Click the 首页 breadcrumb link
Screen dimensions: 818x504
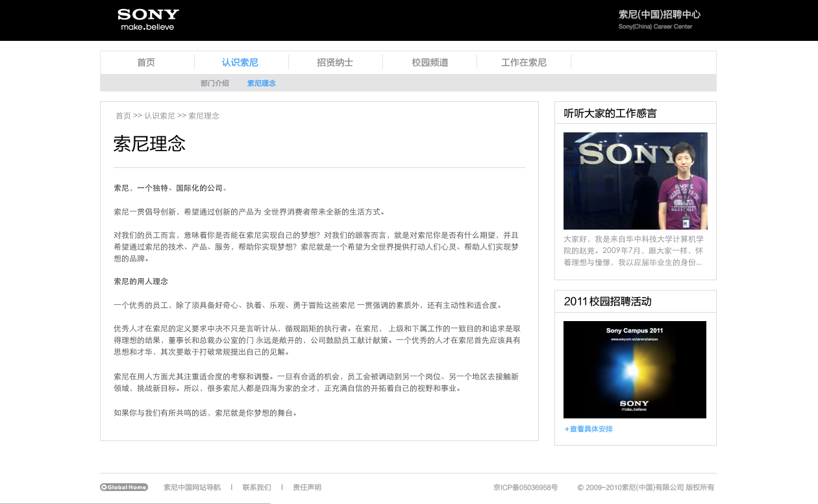click(x=123, y=115)
